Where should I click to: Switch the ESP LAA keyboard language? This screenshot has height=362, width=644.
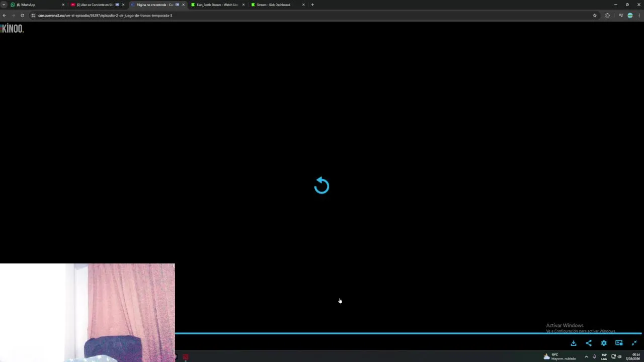pos(604,356)
